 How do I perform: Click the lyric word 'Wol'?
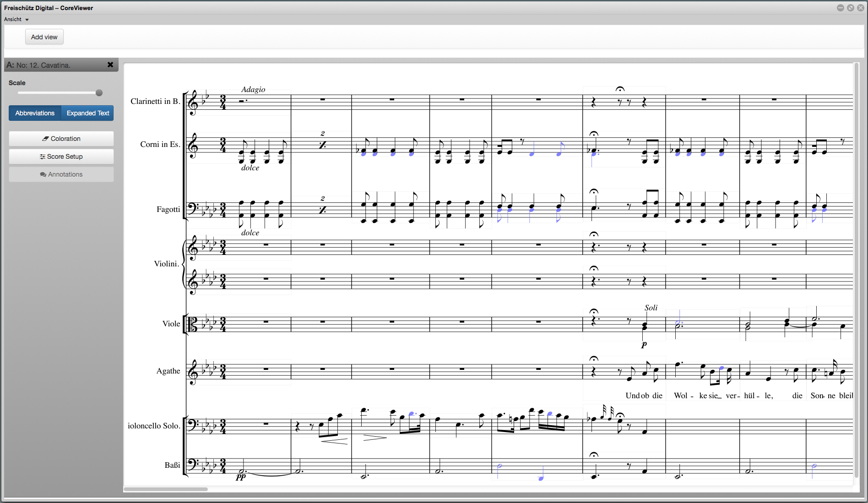coord(680,396)
